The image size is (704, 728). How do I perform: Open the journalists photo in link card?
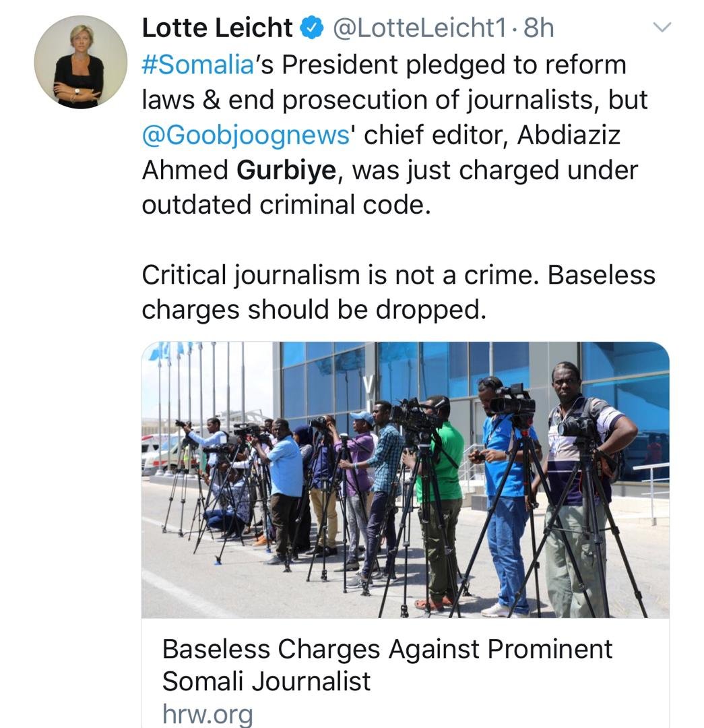pos(405,479)
